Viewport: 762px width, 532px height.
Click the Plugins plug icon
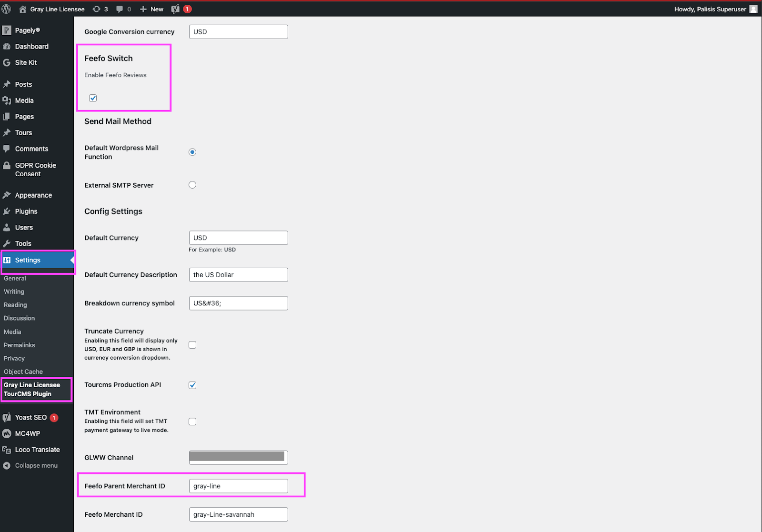(7, 211)
